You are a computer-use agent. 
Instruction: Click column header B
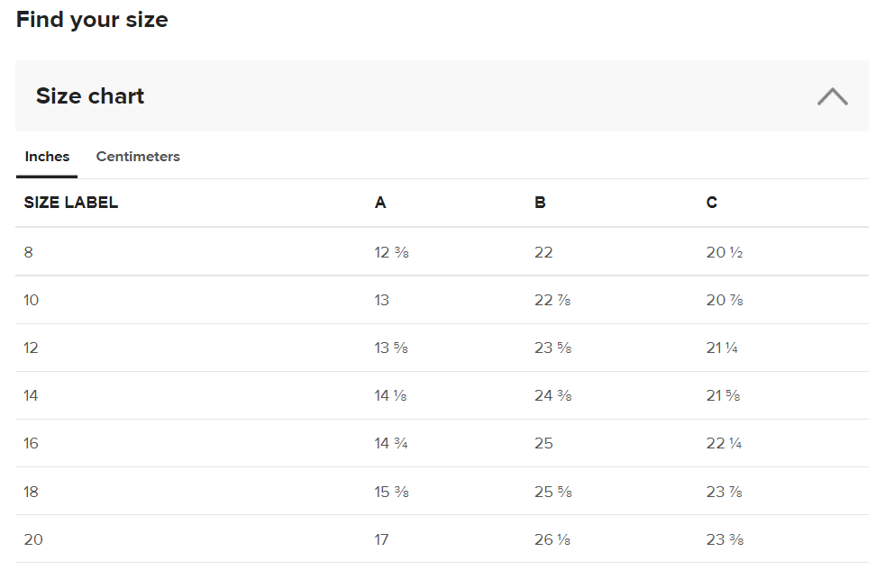click(x=540, y=204)
